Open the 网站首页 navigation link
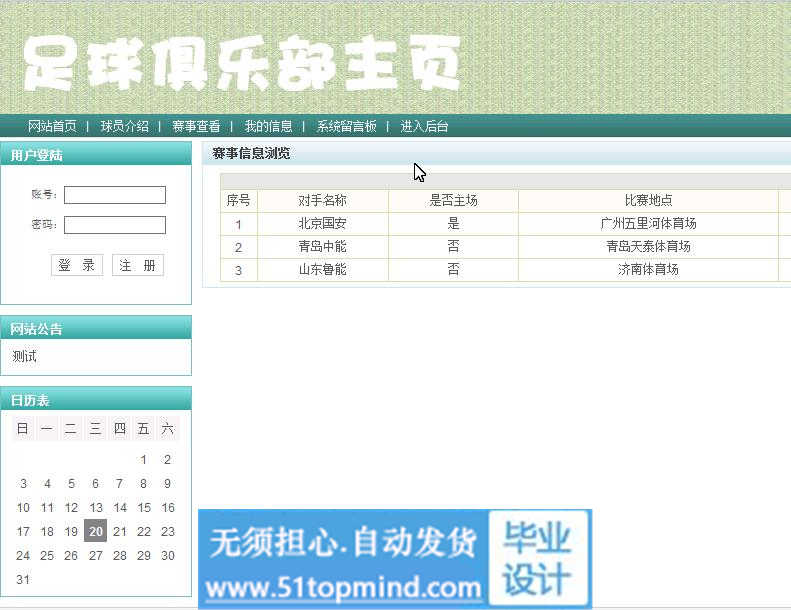 pos(52,126)
